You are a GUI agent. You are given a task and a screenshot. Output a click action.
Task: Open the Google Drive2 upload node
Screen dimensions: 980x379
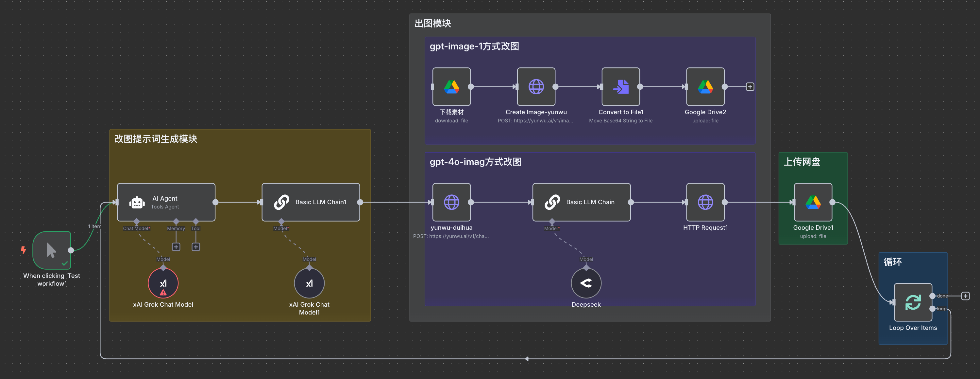pyautogui.click(x=705, y=87)
